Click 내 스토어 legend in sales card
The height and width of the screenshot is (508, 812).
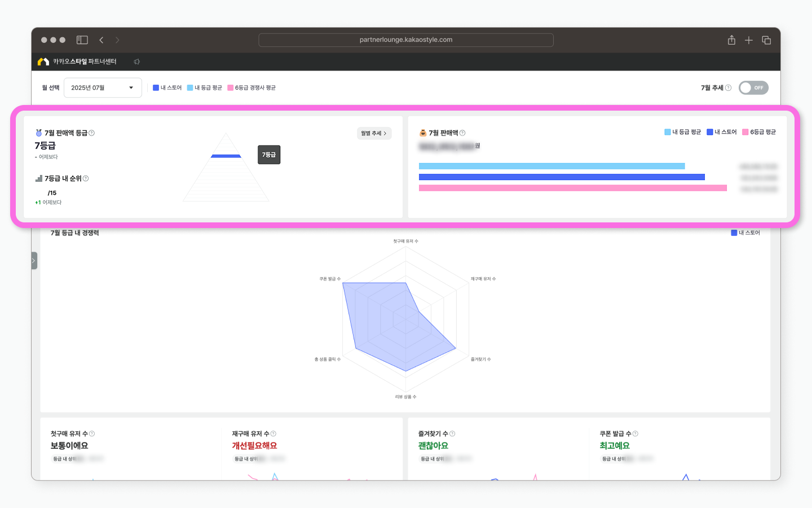[721, 132]
